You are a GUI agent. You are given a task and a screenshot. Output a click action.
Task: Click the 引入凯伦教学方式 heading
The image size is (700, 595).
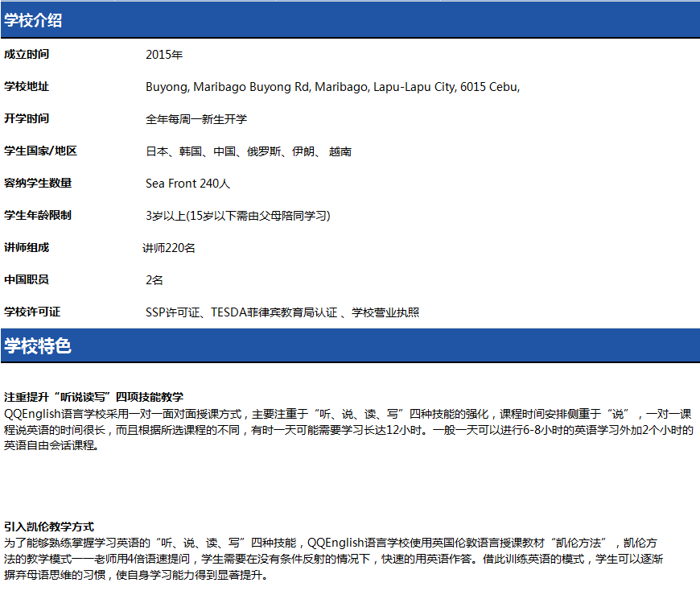49,526
